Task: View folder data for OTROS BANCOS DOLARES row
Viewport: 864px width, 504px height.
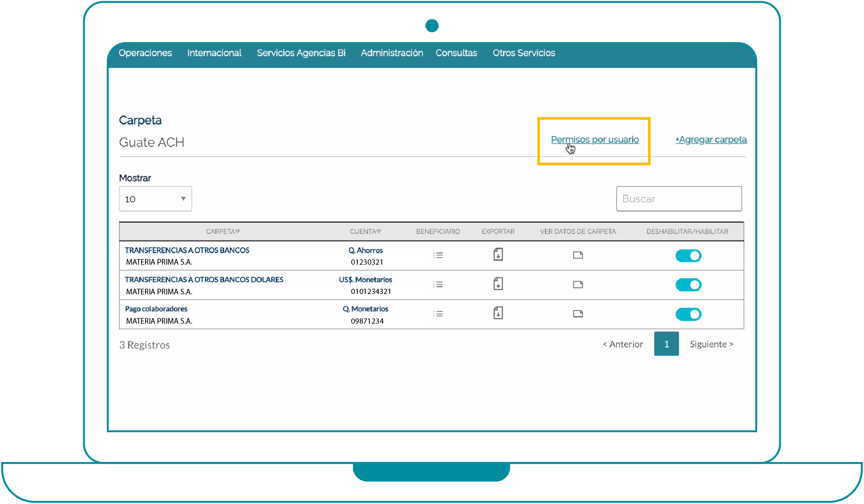Action: (x=578, y=285)
